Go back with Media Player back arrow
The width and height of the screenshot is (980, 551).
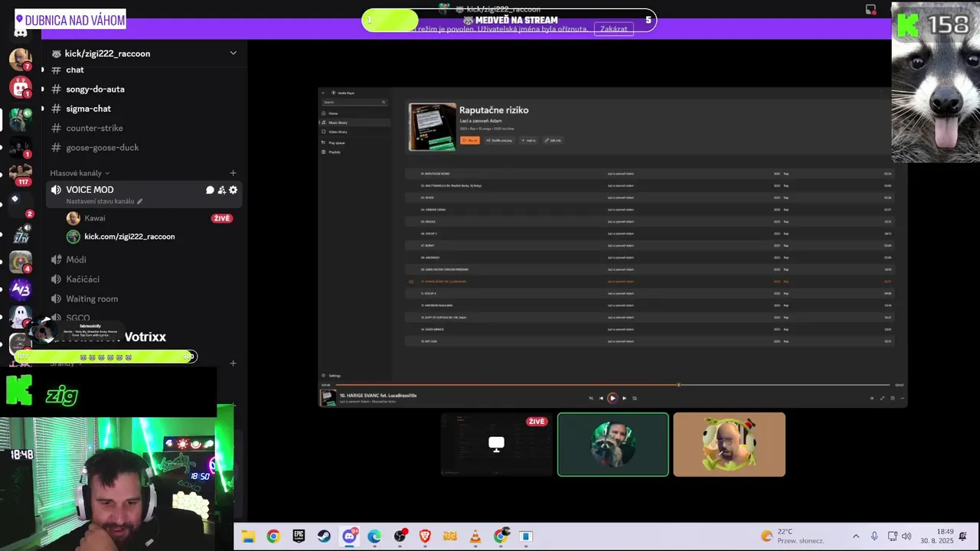tap(323, 93)
